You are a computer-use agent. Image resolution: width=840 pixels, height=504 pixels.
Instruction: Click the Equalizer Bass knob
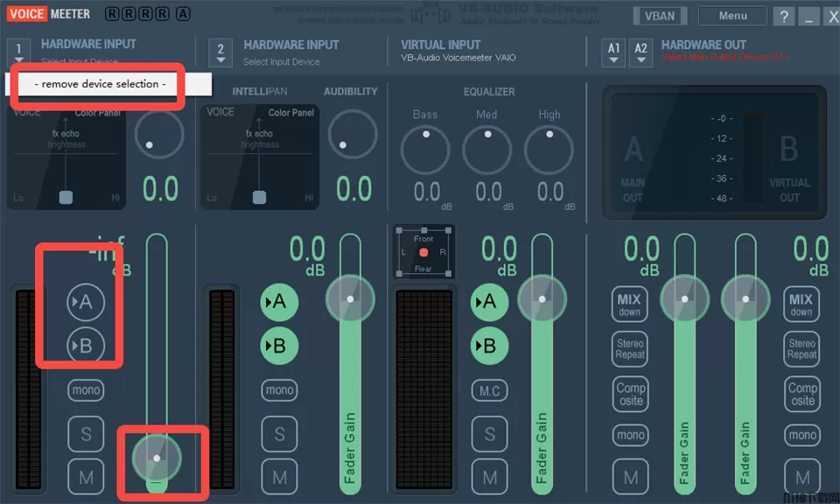[x=425, y=150]
